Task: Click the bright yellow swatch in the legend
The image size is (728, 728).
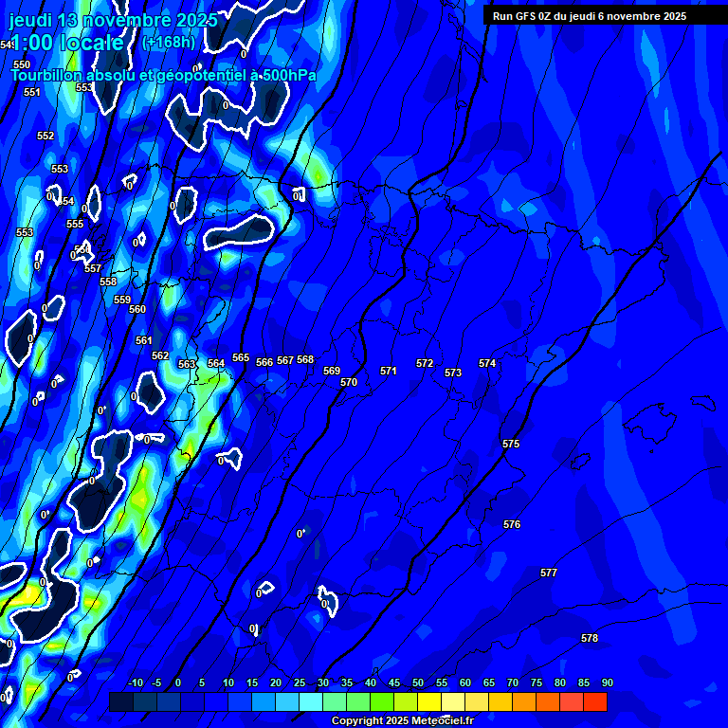Action: [429, 701]
